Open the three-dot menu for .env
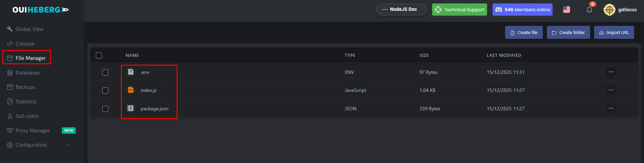 coord(611,72)
